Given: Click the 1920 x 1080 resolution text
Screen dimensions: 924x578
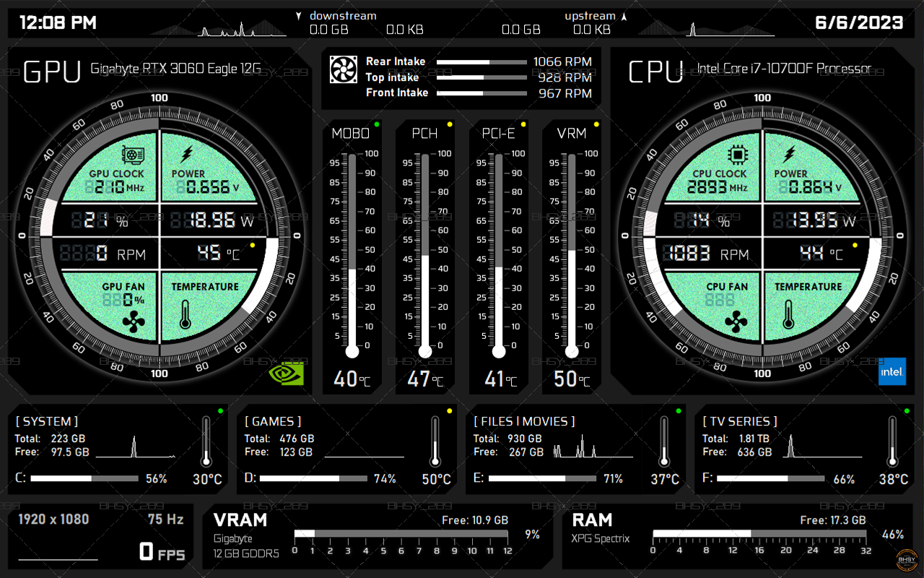Looking at the screenshot, I should click(53, 519).
